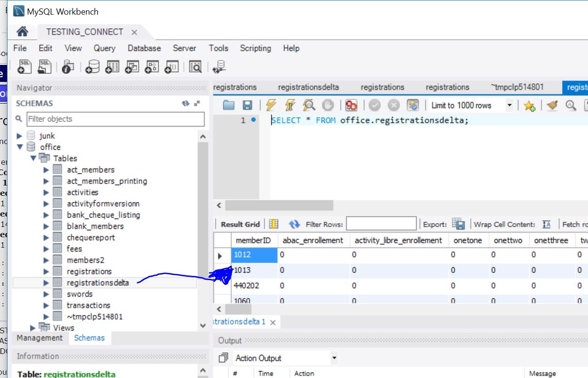The width and height of the screenshot is (588, 378).
Task: Expand the transactions table node
Action: [46, 305]
